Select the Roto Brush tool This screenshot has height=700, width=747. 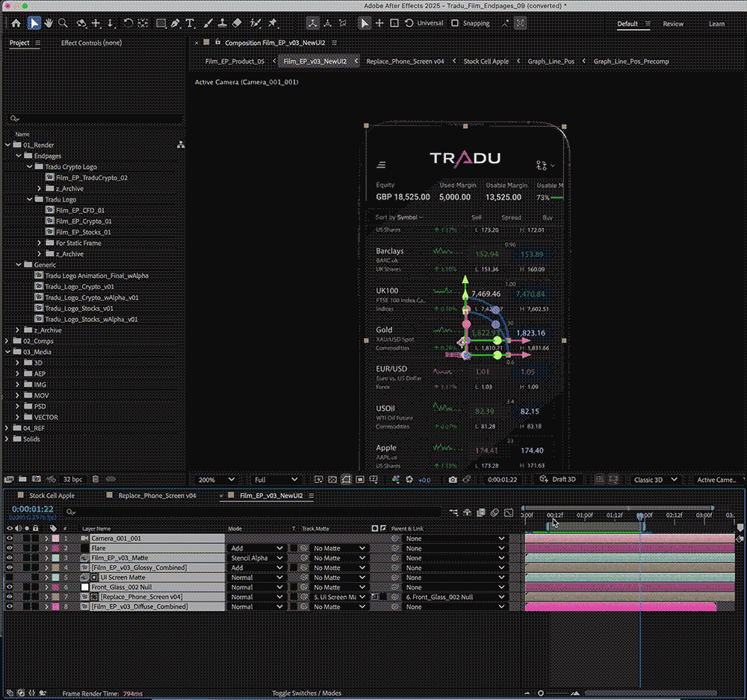pyautogui.click(x=255, y=23)
